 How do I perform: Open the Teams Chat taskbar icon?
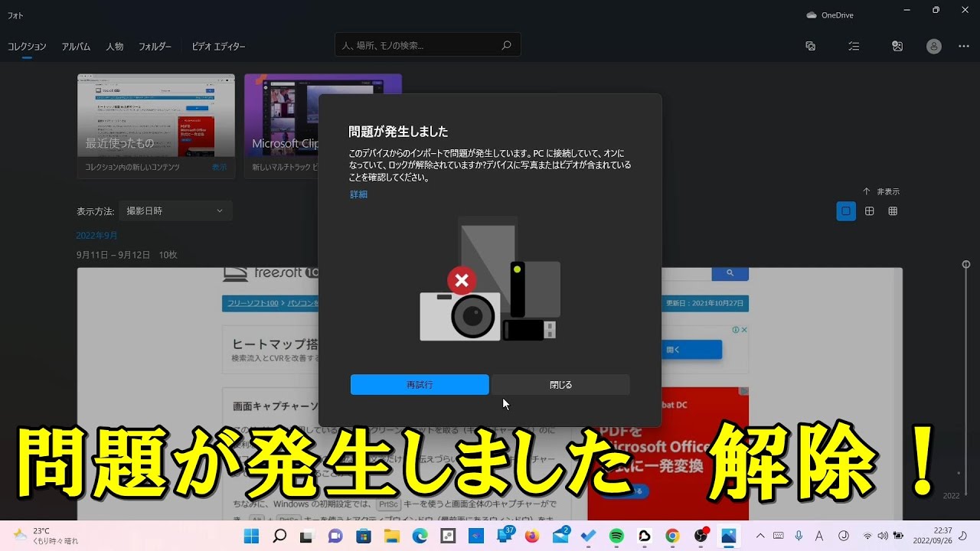pos(335,536)
